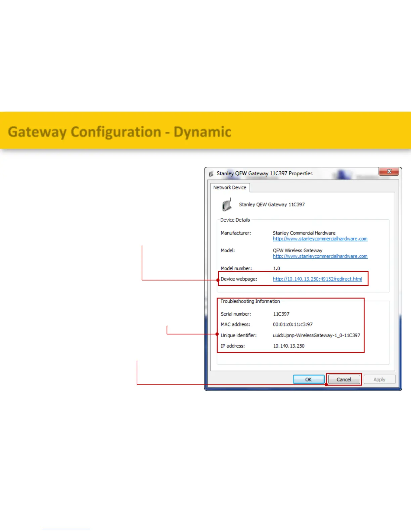This screenshot has width=411, height=532.
Task: Click the greyed-out Apply button
Action: pos(379,380)
